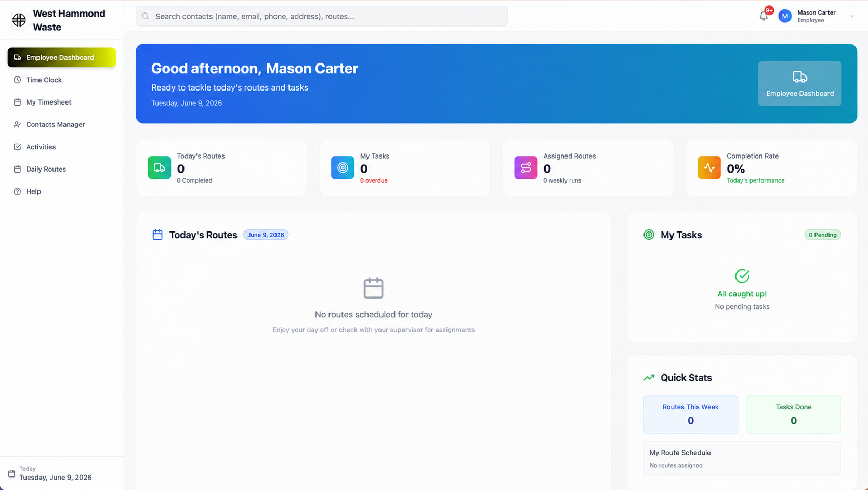Click the Completion Rate 0% value
The height and width of the screenshot is (490, 868).
(736, 169)
